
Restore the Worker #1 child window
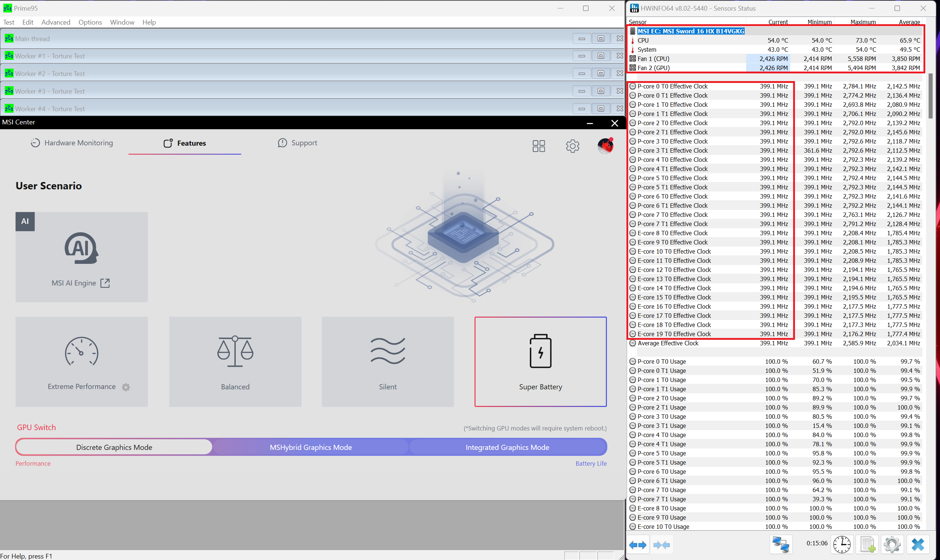[x=601, y=56]
